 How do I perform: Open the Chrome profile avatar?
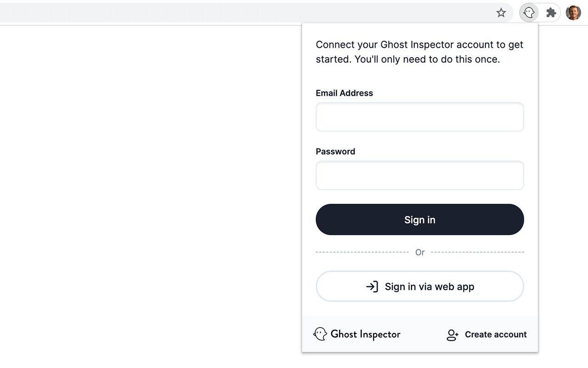(x=573, y=12)
